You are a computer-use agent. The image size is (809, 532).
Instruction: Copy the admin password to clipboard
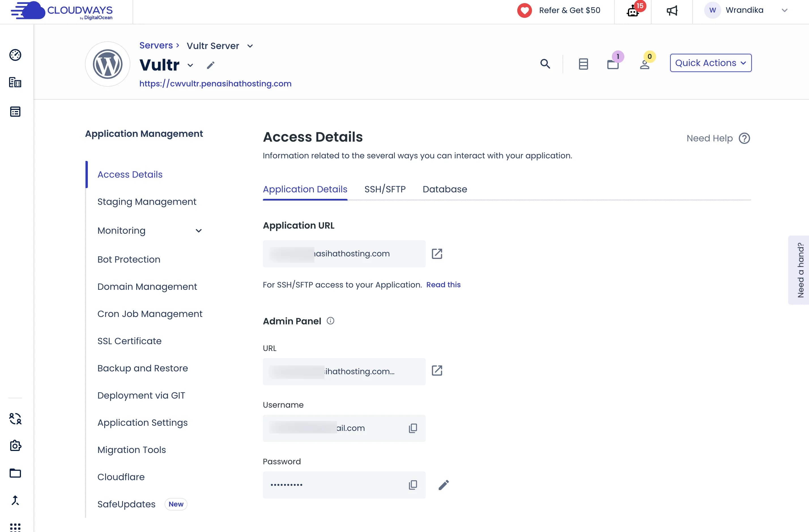click(x=413, y=485)
